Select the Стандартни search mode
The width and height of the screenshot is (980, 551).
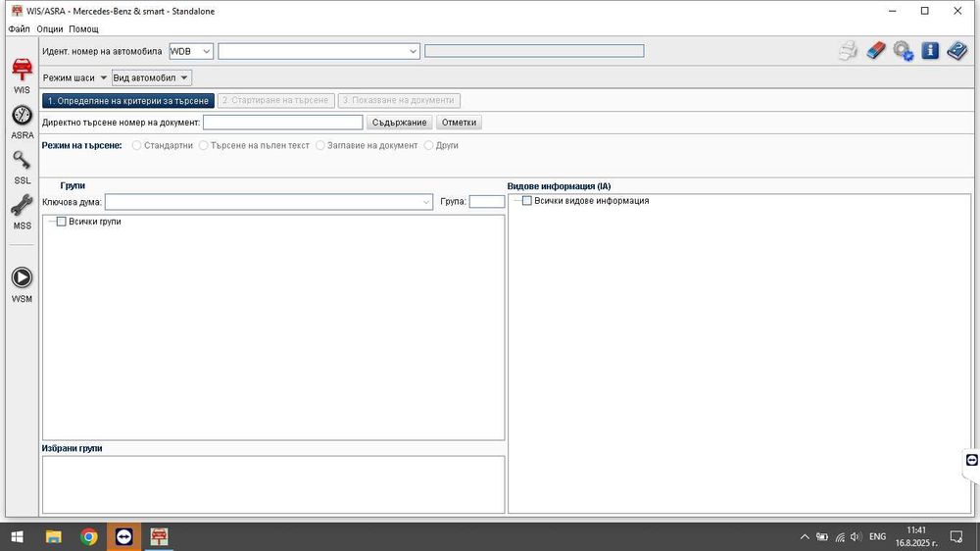click(x=136, y=145)
